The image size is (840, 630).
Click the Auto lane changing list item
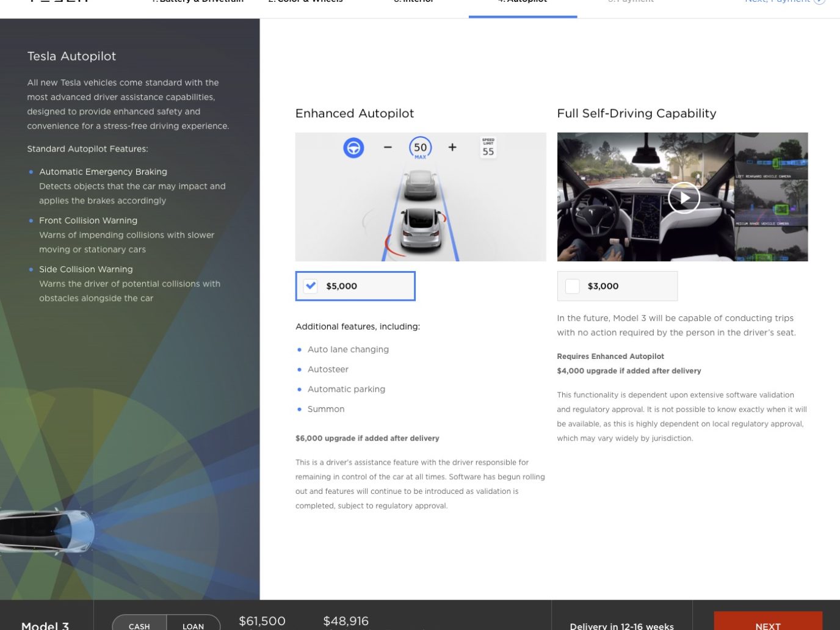pyautogui.click(x=348, y=349)
